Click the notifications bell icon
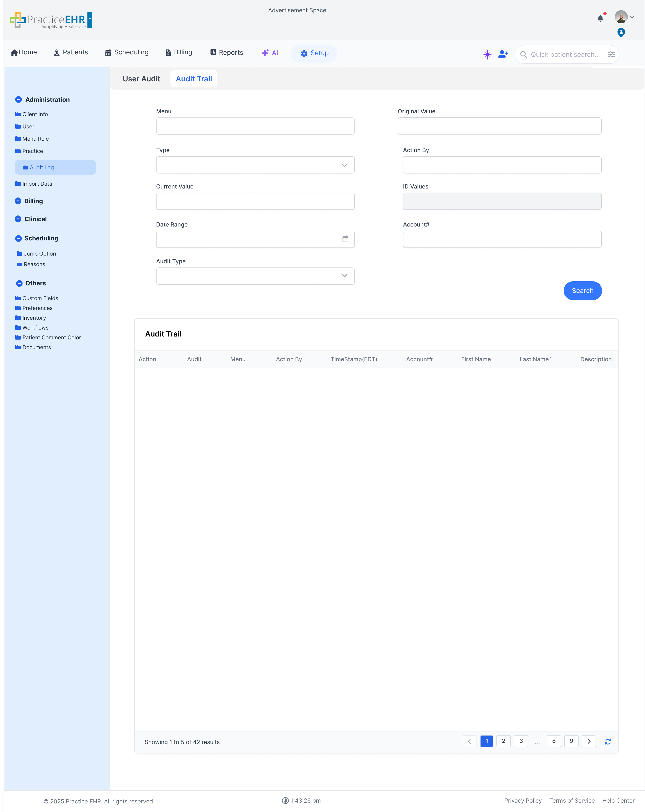645x812 pixels. tap(600, 18)
